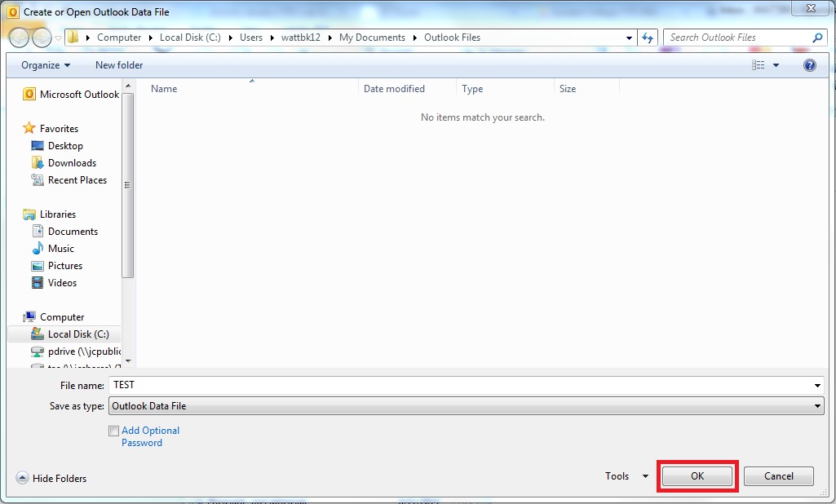Sort by Date modified column header
This screenshot has width=836, height=504.
(407, 89)
